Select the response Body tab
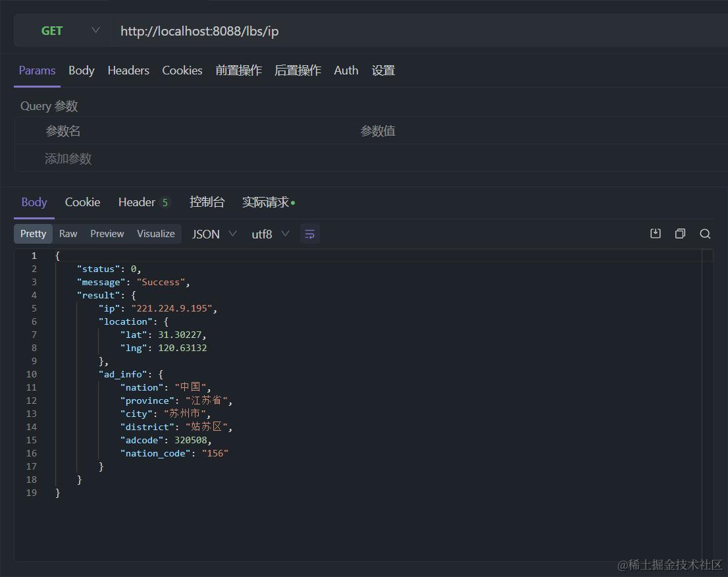Image resolution: width=728 pixels, height=577 pixels. click(x=34, y=202)
